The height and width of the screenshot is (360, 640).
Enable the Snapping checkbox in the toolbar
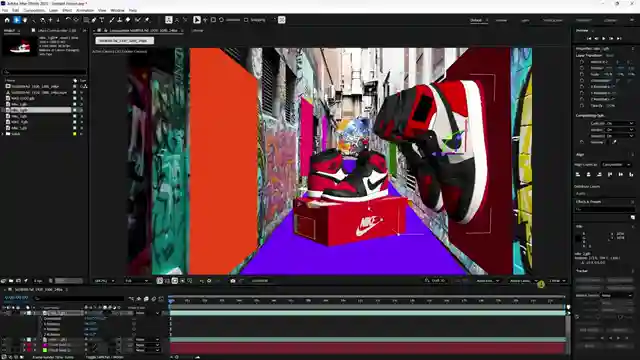point(246,20)
